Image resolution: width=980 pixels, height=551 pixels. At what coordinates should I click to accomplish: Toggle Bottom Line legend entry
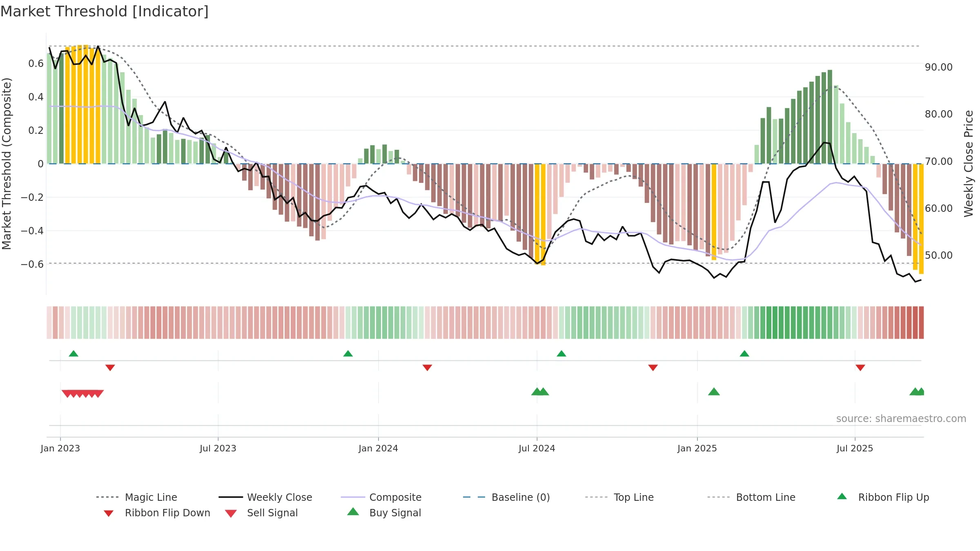(x=751, y=497)
